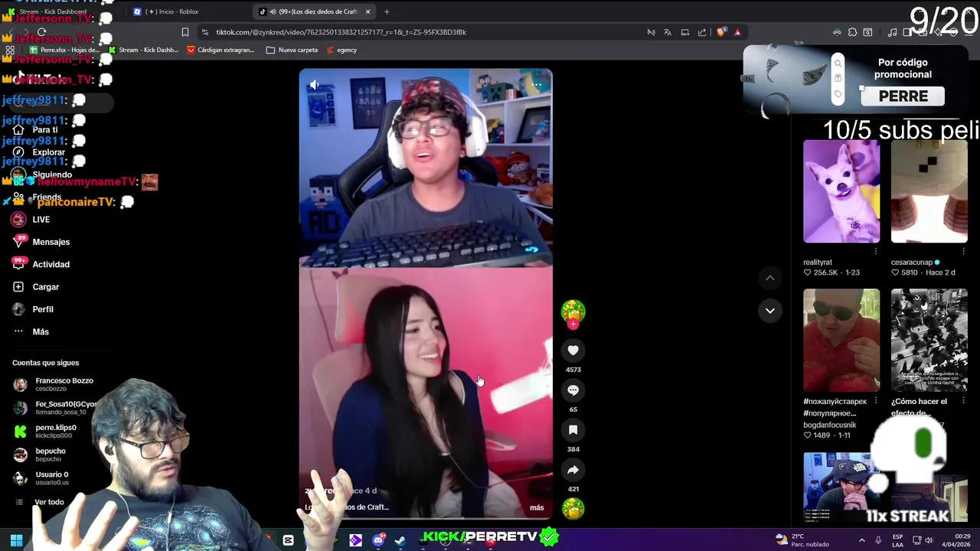Click Cargar to upload a video

click(46, 287)
